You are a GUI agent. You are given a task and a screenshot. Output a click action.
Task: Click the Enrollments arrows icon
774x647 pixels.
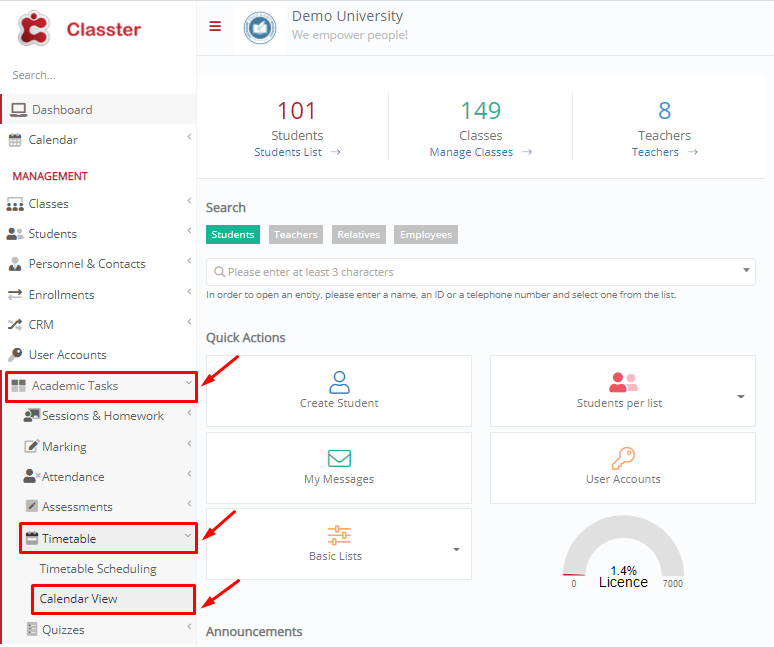click(x=15, y=294)
